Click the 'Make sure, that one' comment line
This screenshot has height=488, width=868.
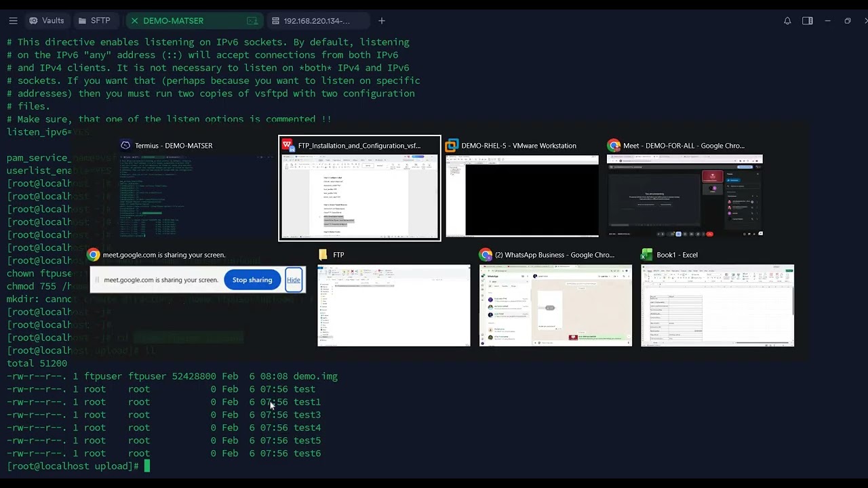pyautogui.click(x=169, y=119)
